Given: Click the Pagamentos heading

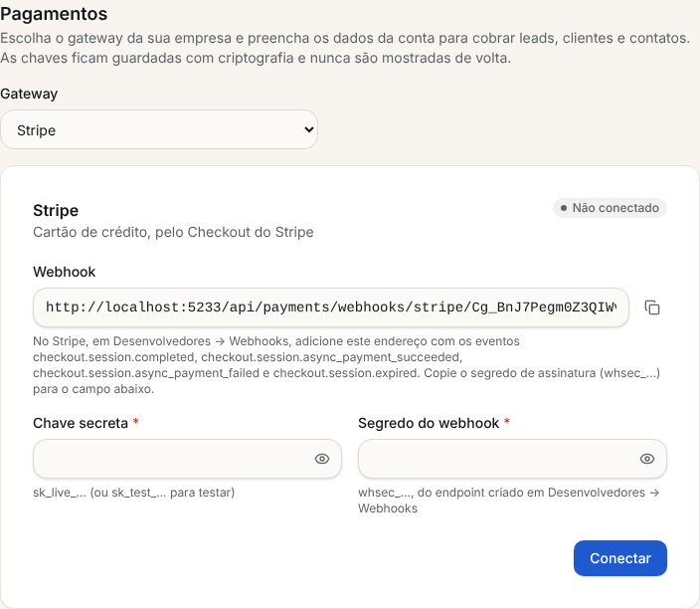Looking at the screenshot, I should (x=54, y=14).
